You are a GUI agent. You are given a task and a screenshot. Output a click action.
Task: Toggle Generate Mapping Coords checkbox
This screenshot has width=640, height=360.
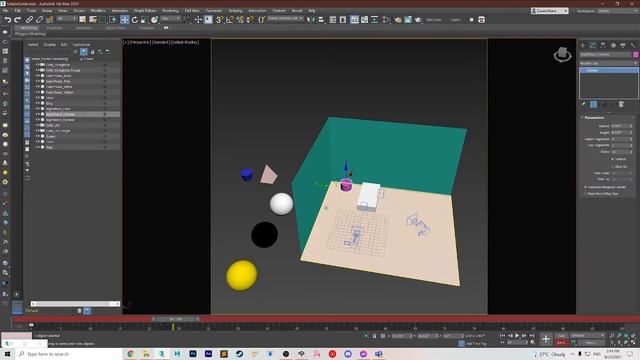(x=586, y=187)
